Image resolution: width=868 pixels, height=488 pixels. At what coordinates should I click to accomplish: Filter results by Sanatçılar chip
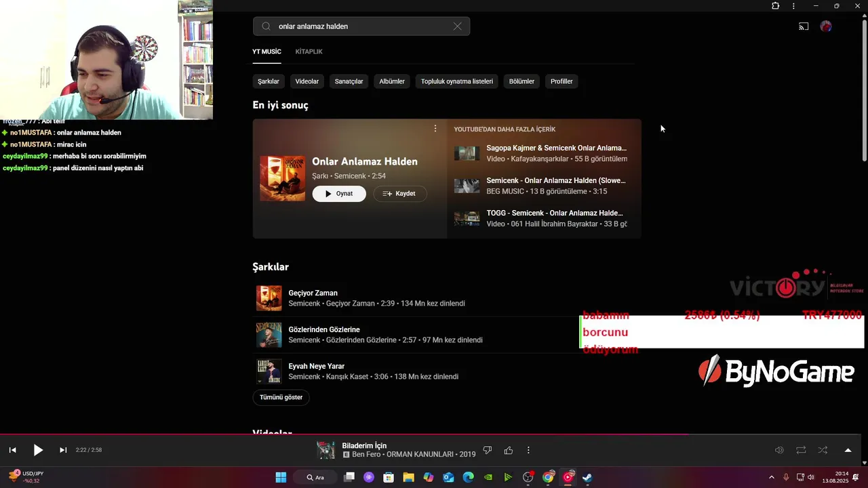click(349, 81)
